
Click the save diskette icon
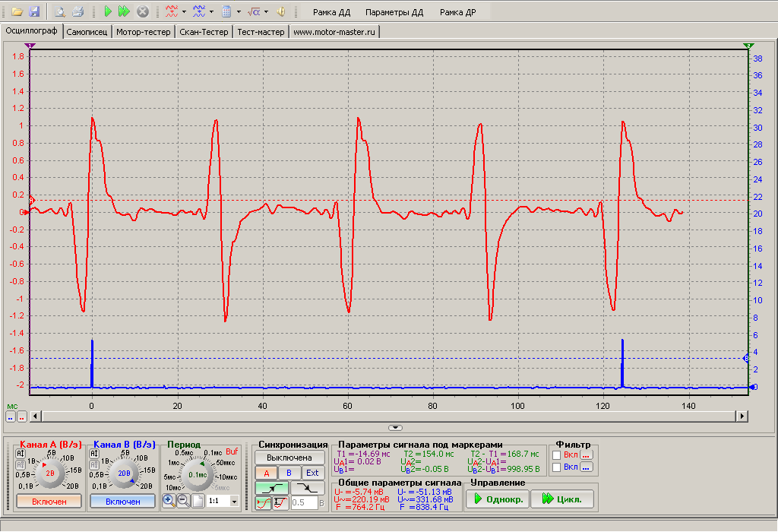coord(33,12)
